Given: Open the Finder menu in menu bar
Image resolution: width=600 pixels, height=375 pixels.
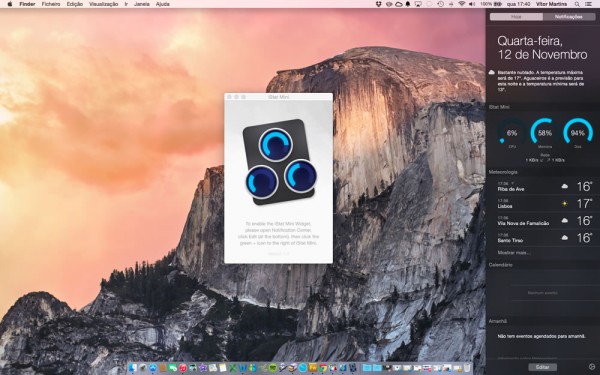Looking at the screenshot, I should click(x=27, y=4).
